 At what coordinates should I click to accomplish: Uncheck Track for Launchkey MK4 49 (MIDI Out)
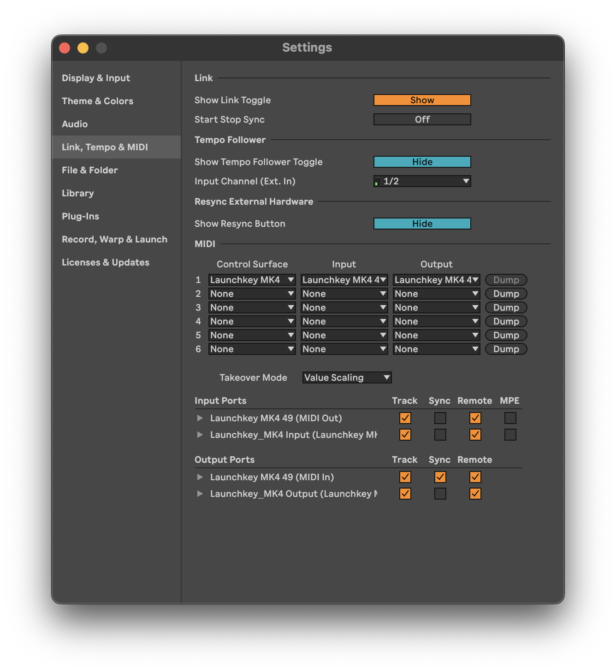point(405,418)
